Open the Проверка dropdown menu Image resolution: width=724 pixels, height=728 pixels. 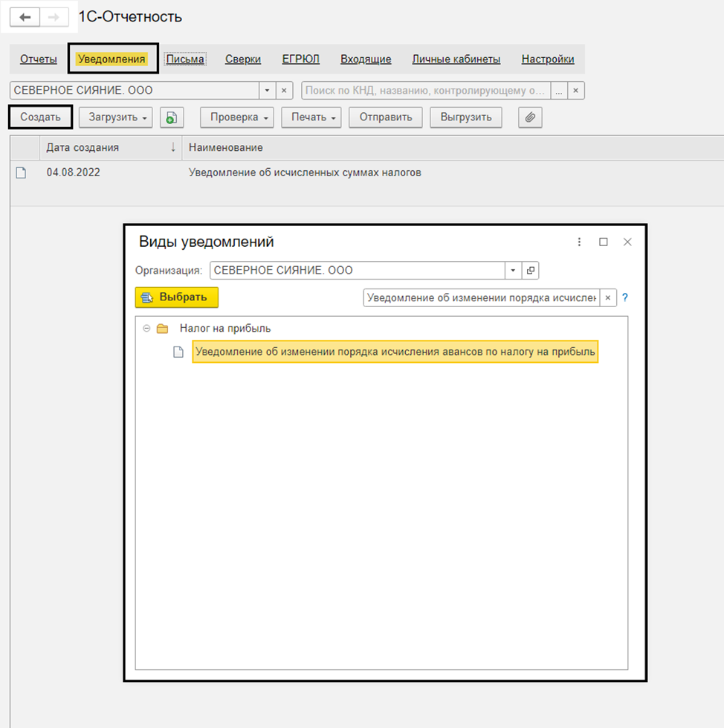coord(236,117)
